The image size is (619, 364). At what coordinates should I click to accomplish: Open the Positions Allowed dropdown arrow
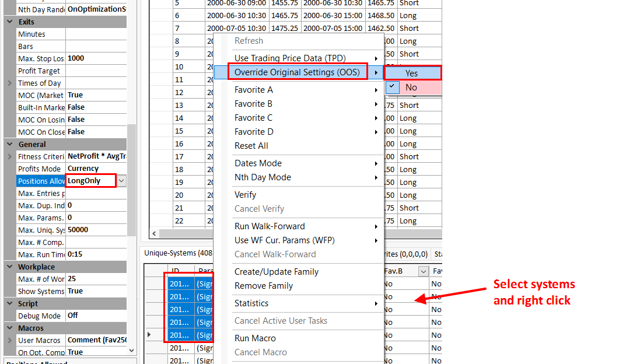coord(121,181)
